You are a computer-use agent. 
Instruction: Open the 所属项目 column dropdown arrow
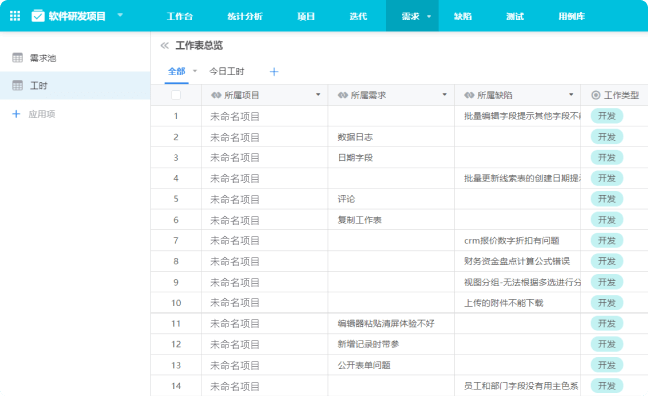tap(318, 95)
